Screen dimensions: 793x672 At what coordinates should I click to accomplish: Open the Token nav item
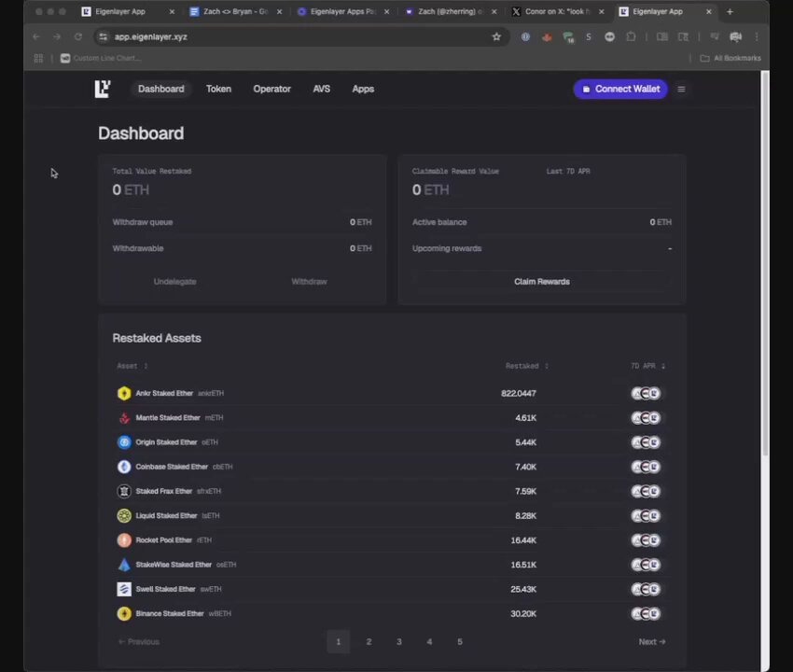(x=218, y=89)
